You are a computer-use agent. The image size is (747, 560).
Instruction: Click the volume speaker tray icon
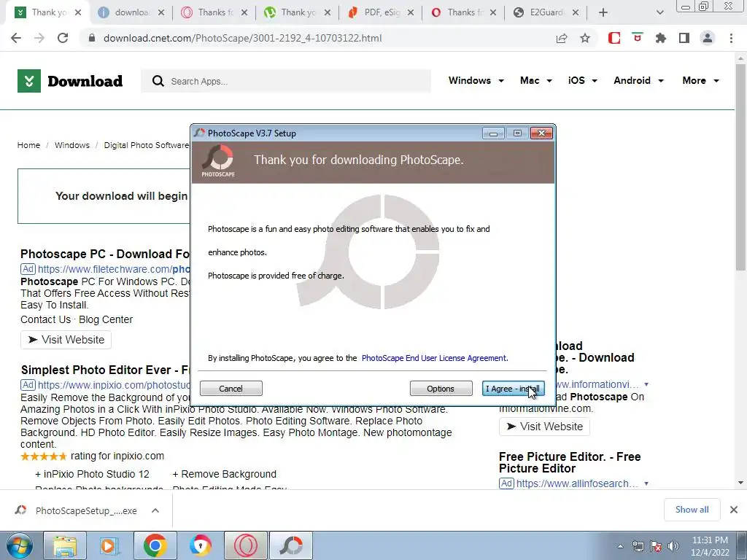tap(673, 546)
